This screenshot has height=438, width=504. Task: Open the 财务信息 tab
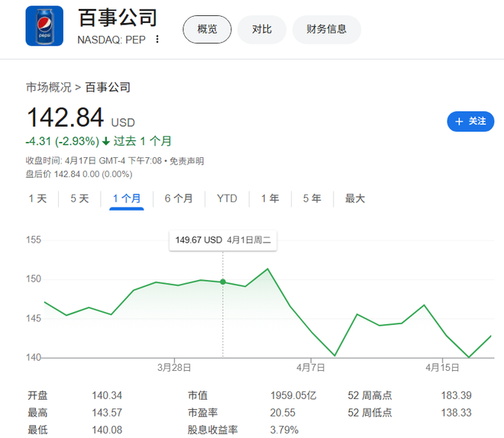tap(326, 29)
